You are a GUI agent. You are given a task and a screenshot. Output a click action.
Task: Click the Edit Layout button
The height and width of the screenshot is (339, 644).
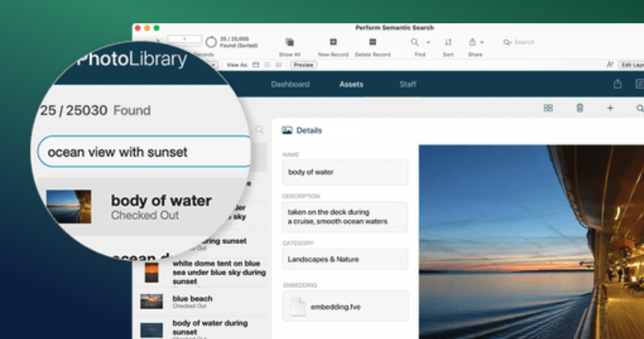tap(631, 65)
